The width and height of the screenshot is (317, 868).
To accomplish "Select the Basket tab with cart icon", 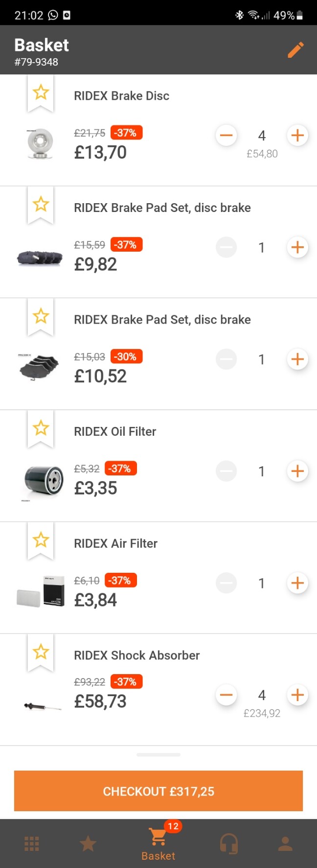I will point(158,844).
